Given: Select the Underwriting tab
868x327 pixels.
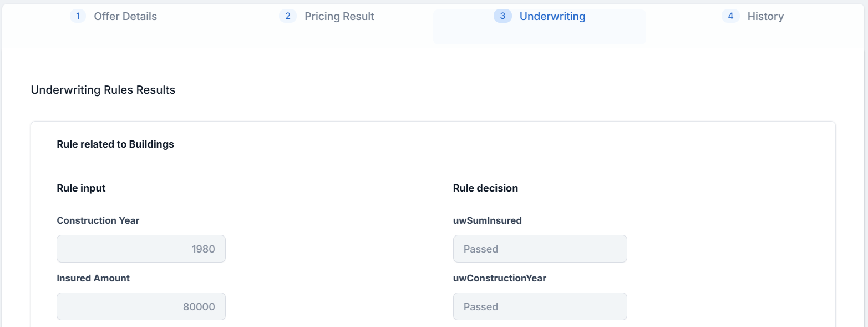Looking at the screenshot, I should coord(552,17).
